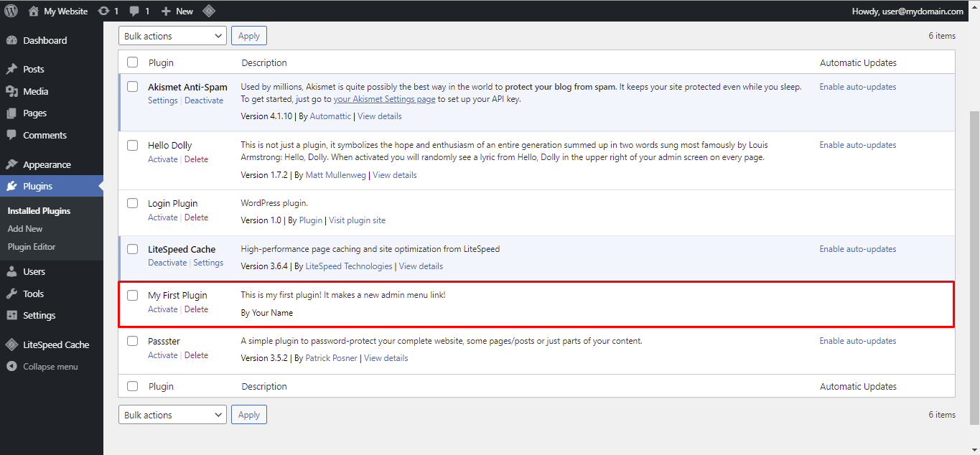980x455 pixels.
Task: Check the select-all plugins checkbox
Action: pyautogui.click(x=132, y=62)
